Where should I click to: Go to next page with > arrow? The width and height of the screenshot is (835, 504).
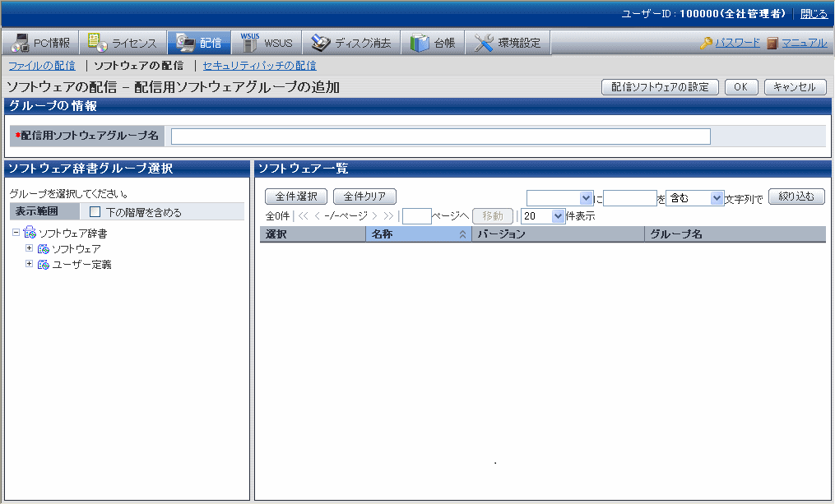374,215
